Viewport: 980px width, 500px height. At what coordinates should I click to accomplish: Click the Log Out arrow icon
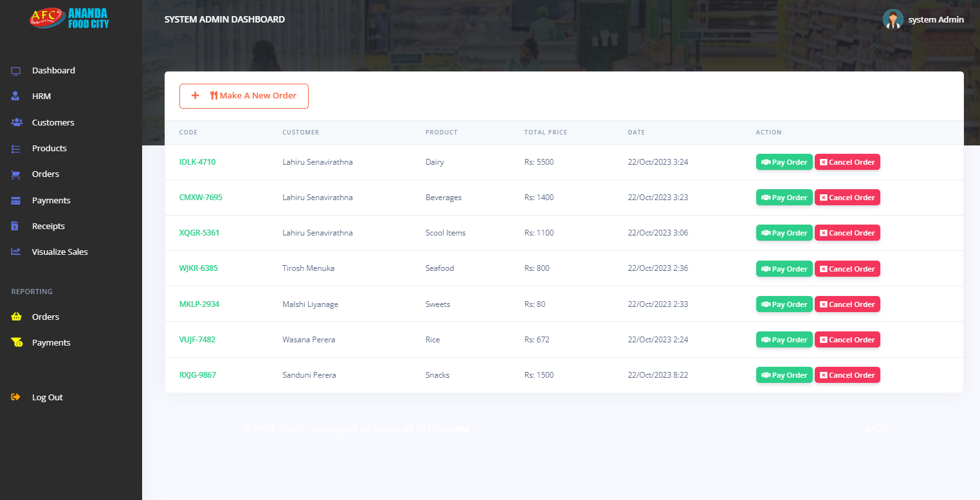[x=15, y=397]
